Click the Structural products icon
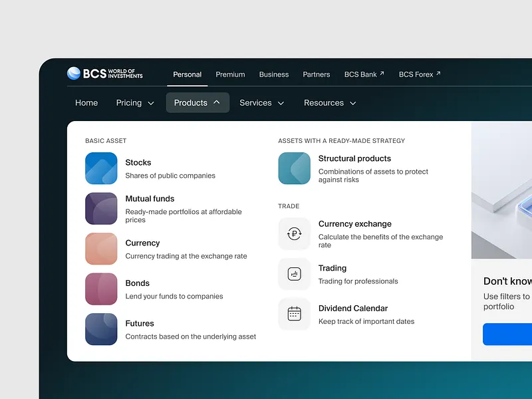The width and height of the screenshot is (532, 399). [x=294, y=168]
